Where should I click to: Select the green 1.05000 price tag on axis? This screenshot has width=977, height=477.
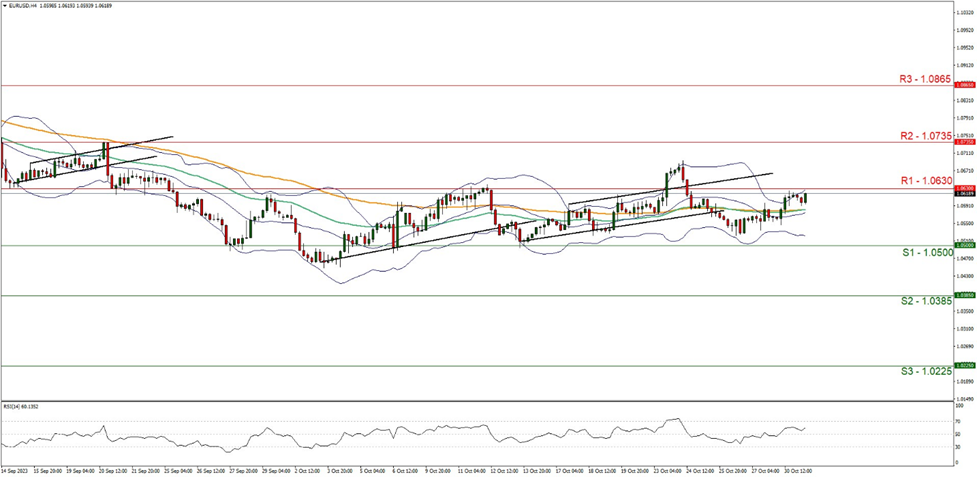[x=964, y=245]
